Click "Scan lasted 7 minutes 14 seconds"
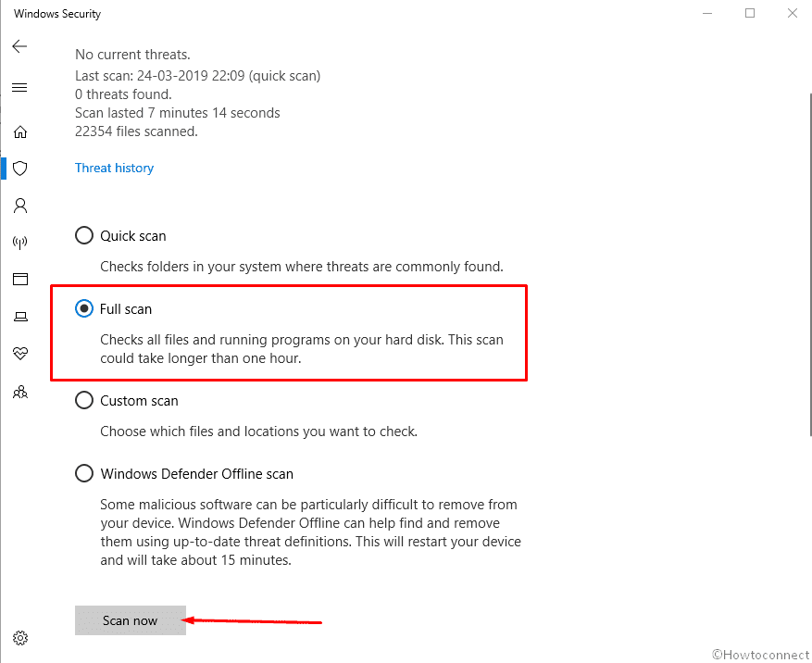The height and width of the screenshot is (663, 812). point(178,113)
